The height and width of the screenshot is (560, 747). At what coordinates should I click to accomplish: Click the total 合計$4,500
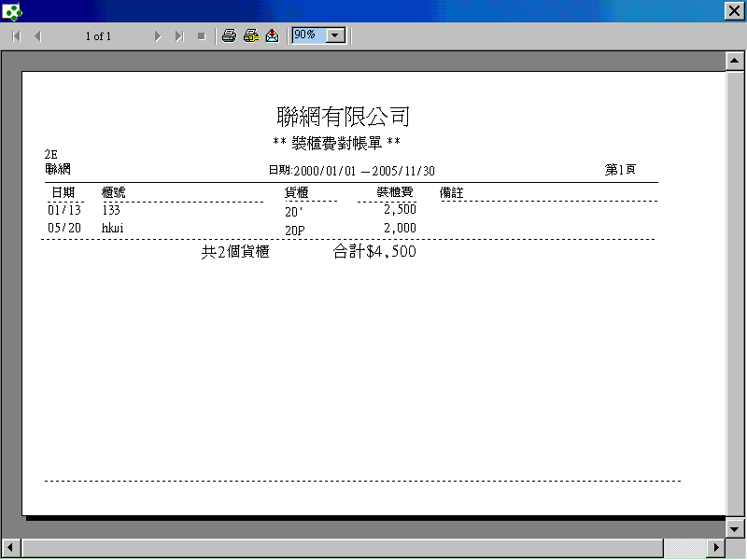click(374, 251)
